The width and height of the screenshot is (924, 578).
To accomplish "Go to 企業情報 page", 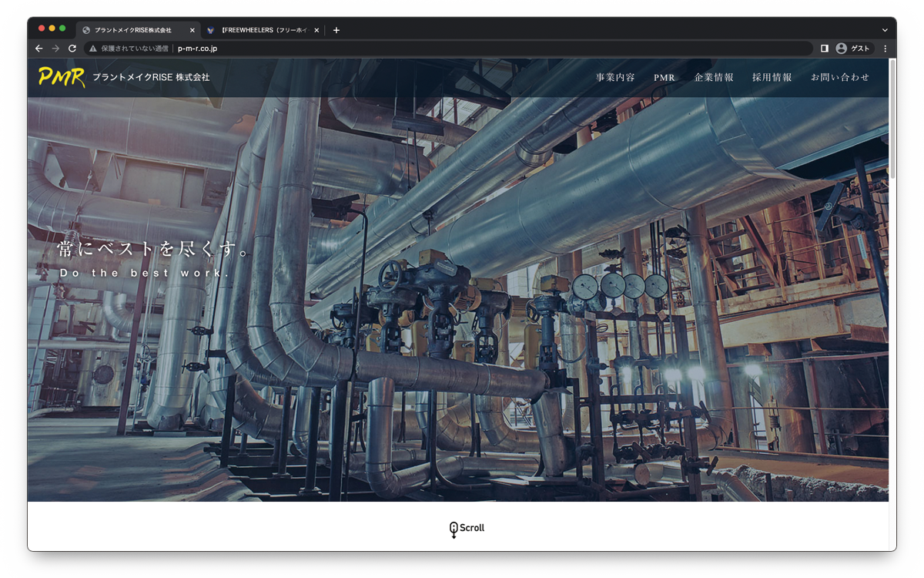I will pos(714,78).
